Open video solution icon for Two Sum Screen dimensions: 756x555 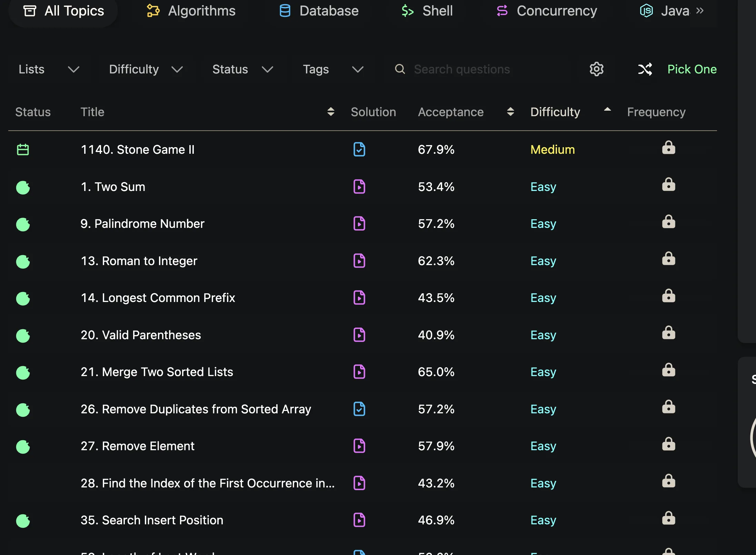click(x=359, y=187)
